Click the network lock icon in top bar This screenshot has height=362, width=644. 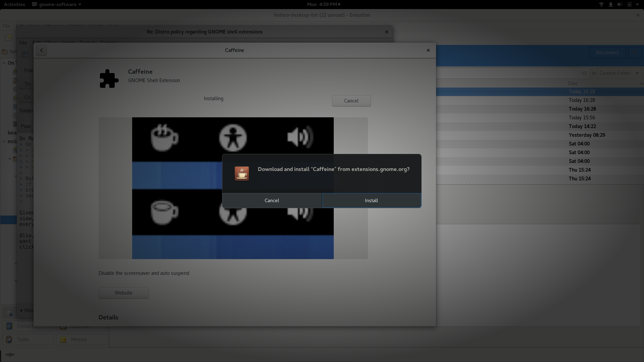pos(610,4)
